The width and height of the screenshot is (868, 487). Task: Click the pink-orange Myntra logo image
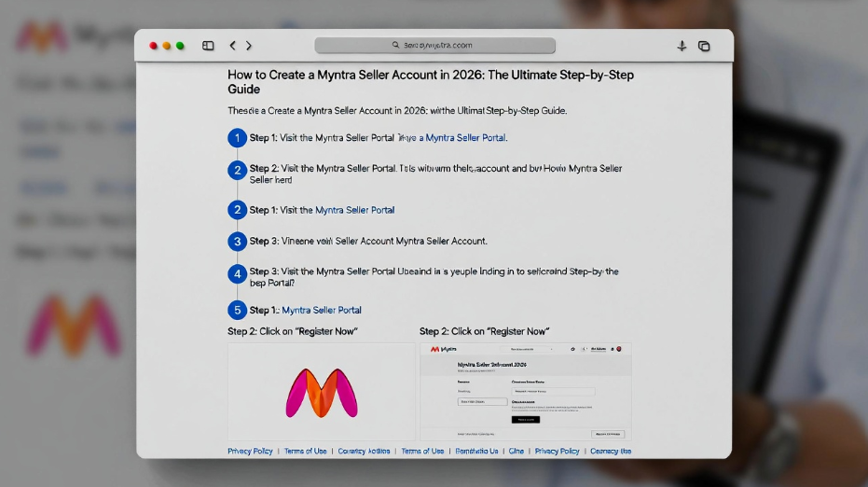click(x=322, y=392)
